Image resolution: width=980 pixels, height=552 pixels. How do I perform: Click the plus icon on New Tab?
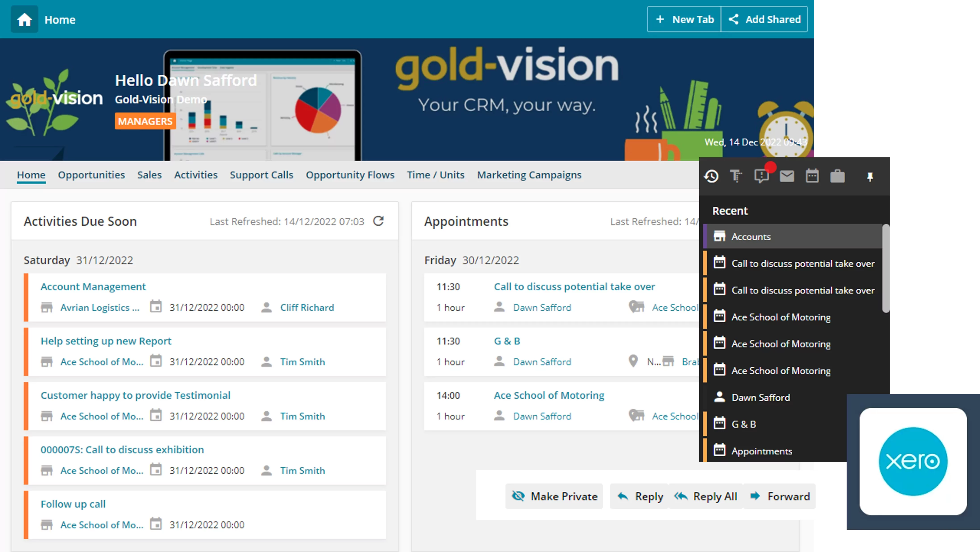[660, 19]
